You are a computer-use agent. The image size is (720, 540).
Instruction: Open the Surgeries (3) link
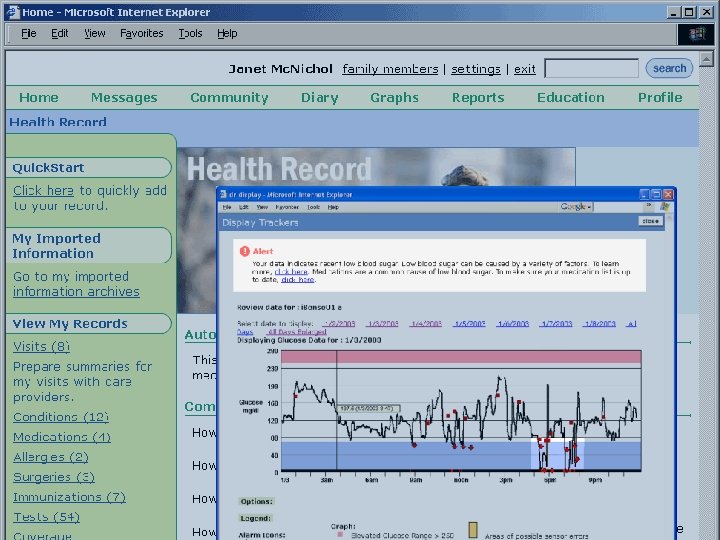(x=54, y=477)
